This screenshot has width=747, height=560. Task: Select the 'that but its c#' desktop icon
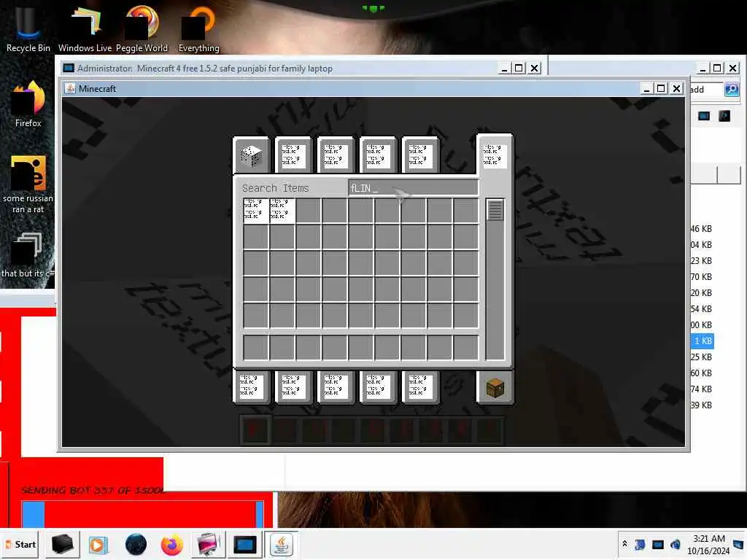28,255
